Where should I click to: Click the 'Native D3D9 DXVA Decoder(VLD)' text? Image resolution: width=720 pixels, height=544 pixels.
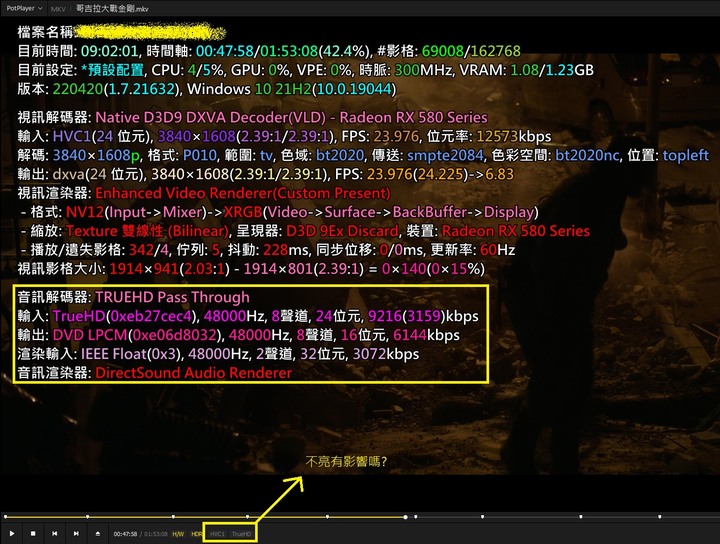tap(210, 118)
